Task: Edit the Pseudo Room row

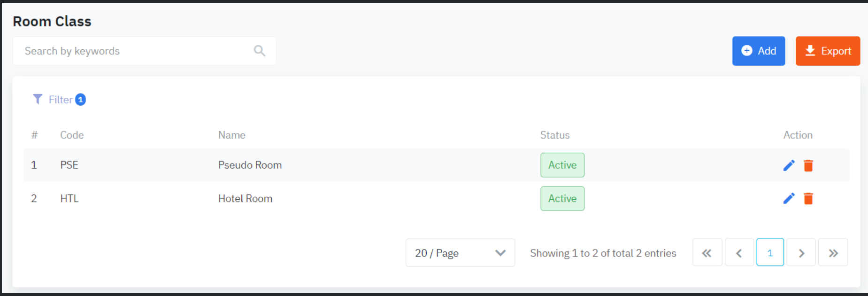Action: (x=789, y=165)
